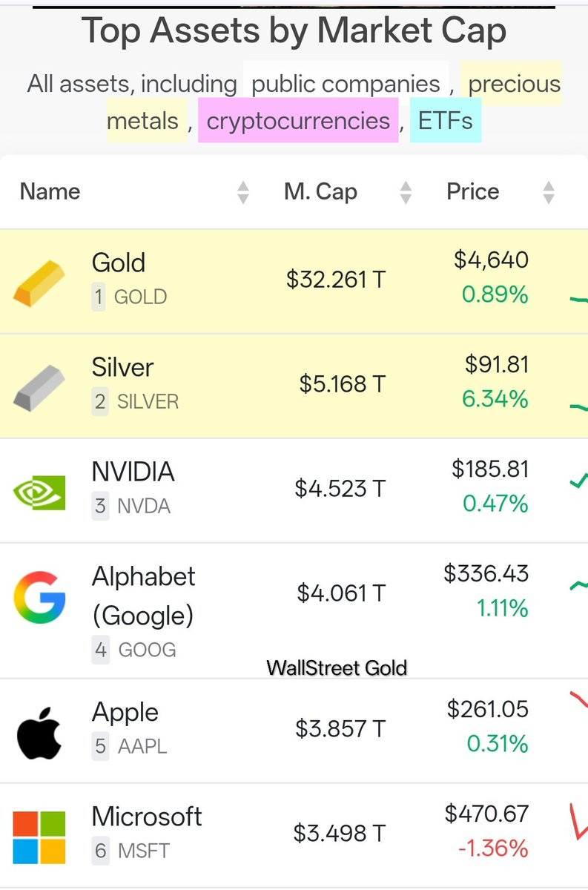Image resolution: width=588 pixels, height=890 pixels.
Task: Click the Apple logo icon
Action: point(39,731)
